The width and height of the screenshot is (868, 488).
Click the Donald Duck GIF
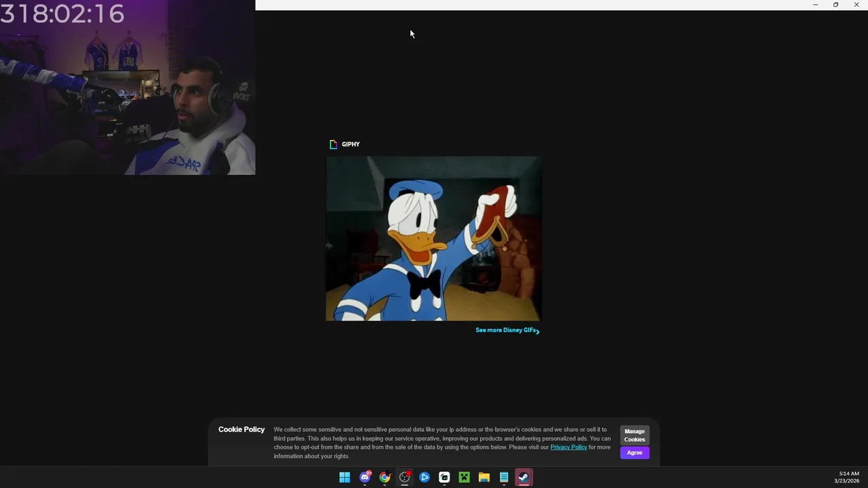pos(433,239)
